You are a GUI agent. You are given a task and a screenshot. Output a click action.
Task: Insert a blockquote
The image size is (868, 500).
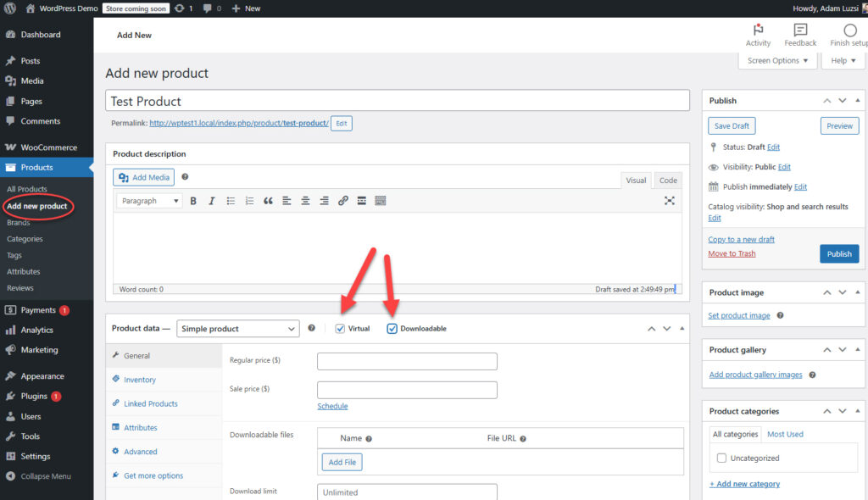(268, 201)
